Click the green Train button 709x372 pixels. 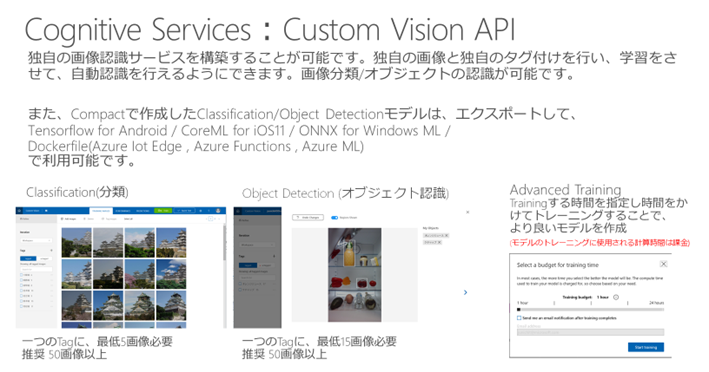(163, 211)
